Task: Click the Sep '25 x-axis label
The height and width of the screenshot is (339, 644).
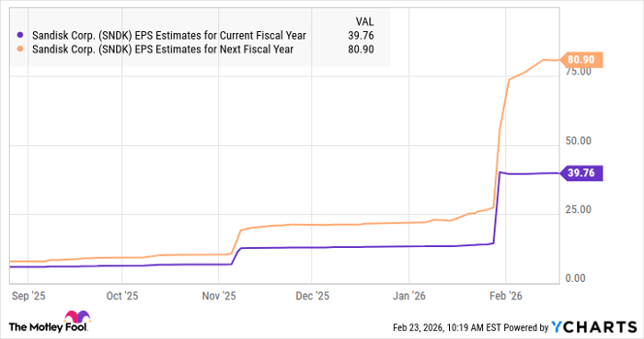Action: (x=29, y=296)
